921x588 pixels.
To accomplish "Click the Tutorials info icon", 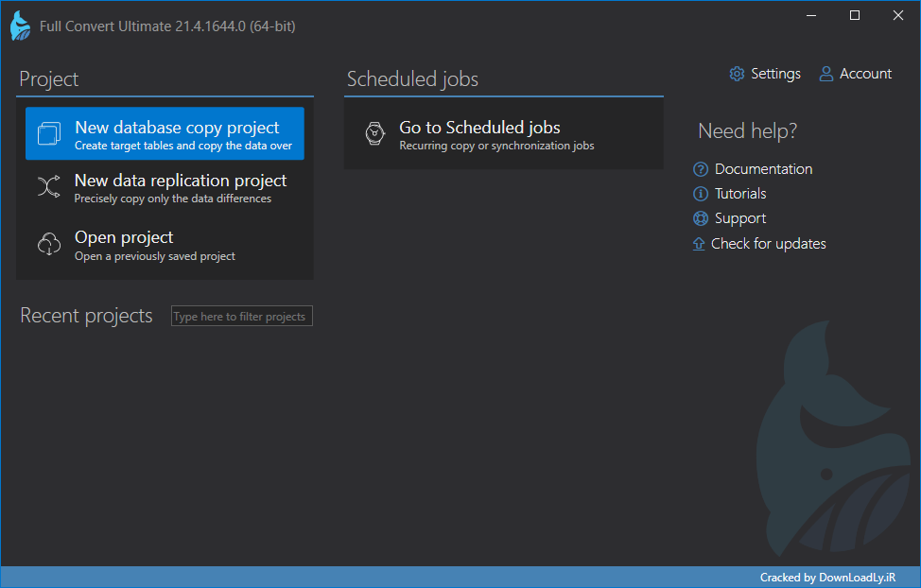I will [701, 194].
